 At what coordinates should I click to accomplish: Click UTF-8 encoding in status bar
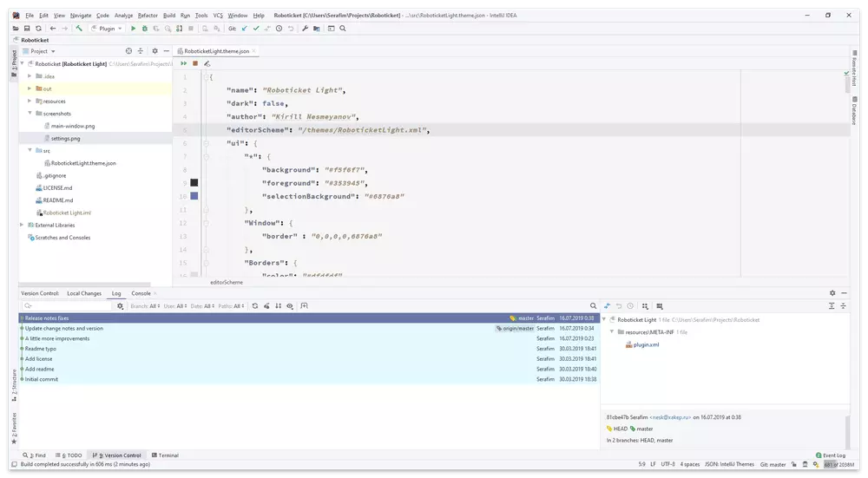[x=667, y=465]
